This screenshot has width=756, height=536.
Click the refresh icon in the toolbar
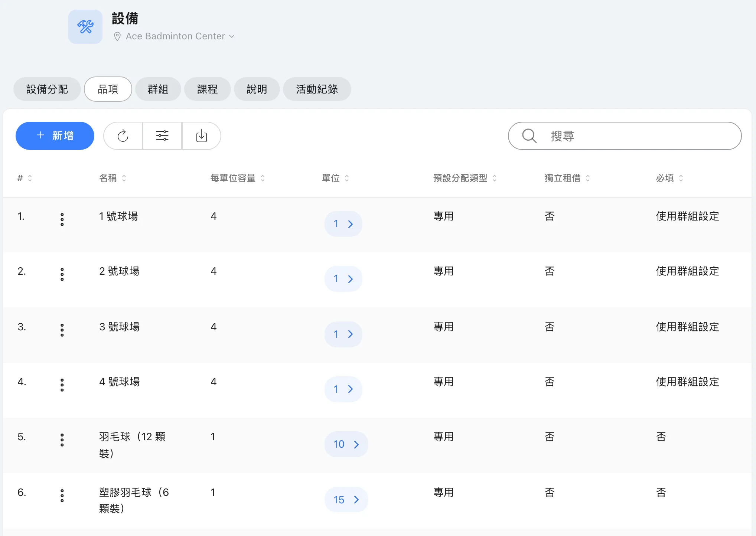tap(123, 136)
